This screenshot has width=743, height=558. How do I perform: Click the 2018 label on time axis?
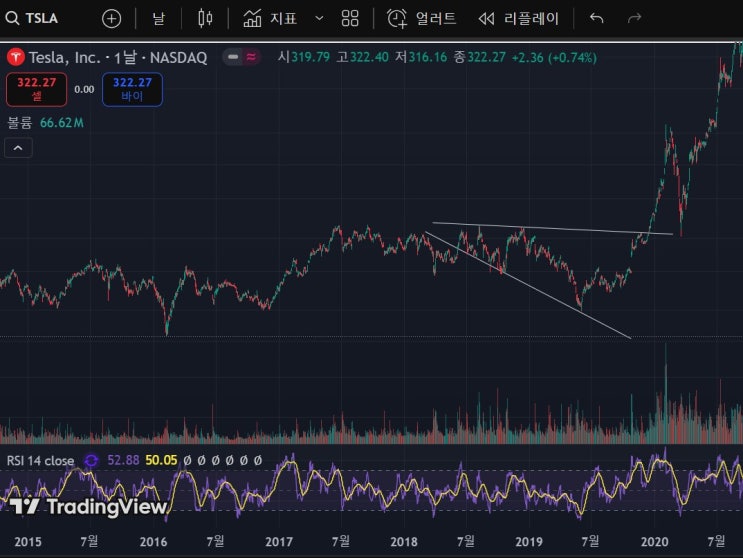point(404,542)
